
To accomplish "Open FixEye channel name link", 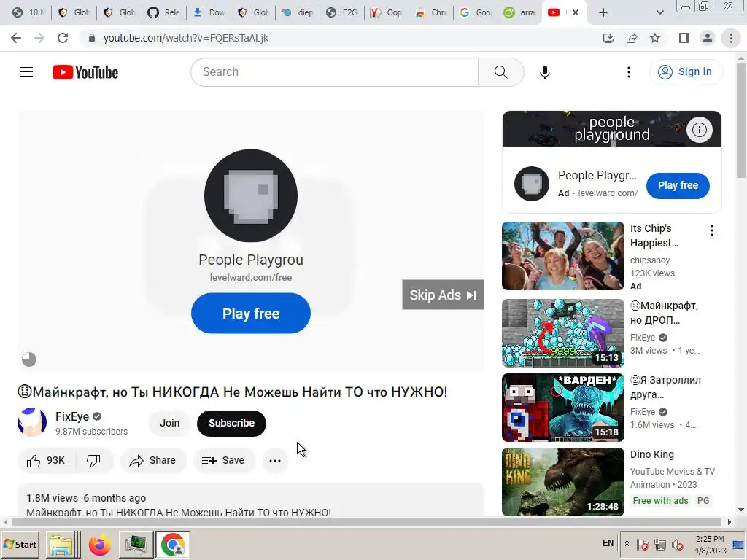I will (x=72, y=416).
